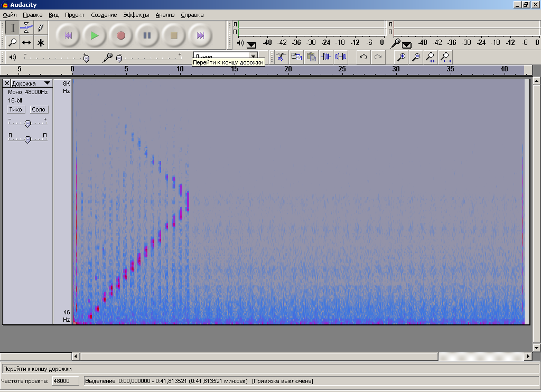Open the Эффекты menu

(136, 15)
